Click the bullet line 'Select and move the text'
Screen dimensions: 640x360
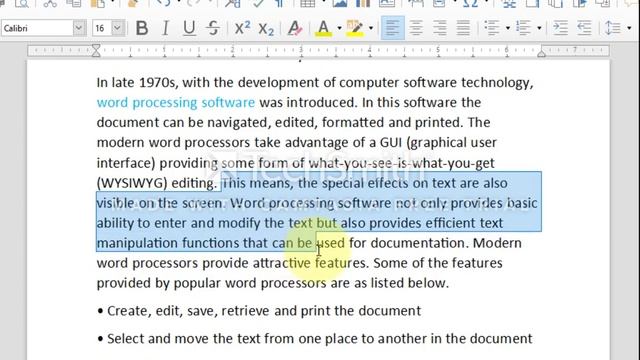(x=315, y=339)
